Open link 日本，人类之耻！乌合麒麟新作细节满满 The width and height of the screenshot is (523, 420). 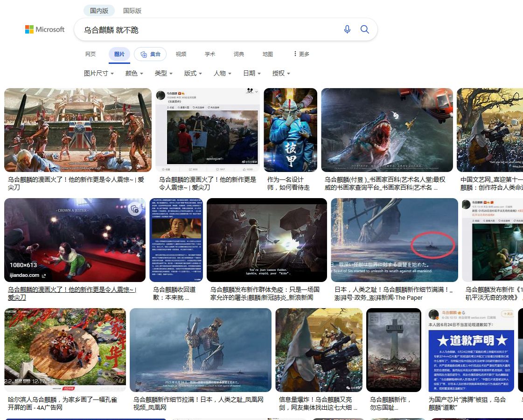coord(393,294)
